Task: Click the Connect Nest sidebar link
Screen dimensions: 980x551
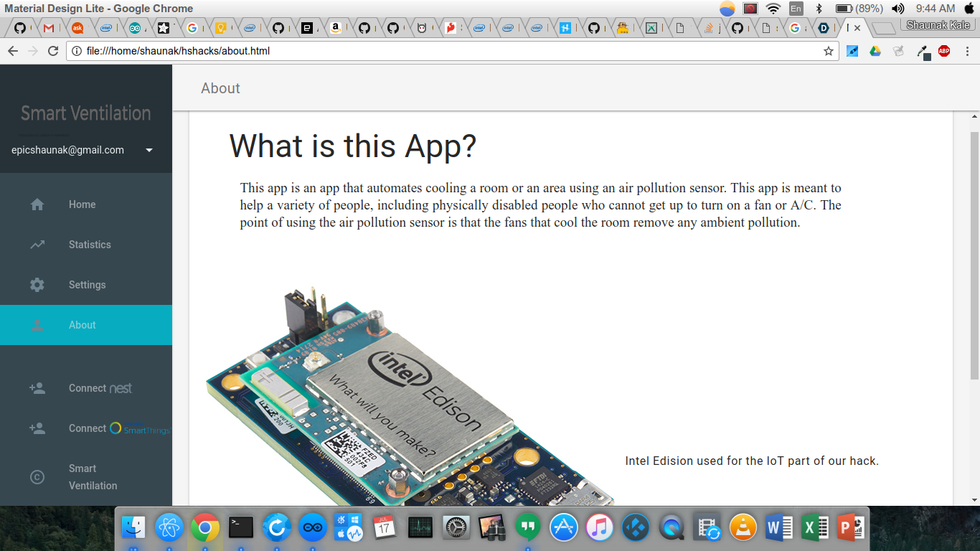Action: tap(86, 388)
